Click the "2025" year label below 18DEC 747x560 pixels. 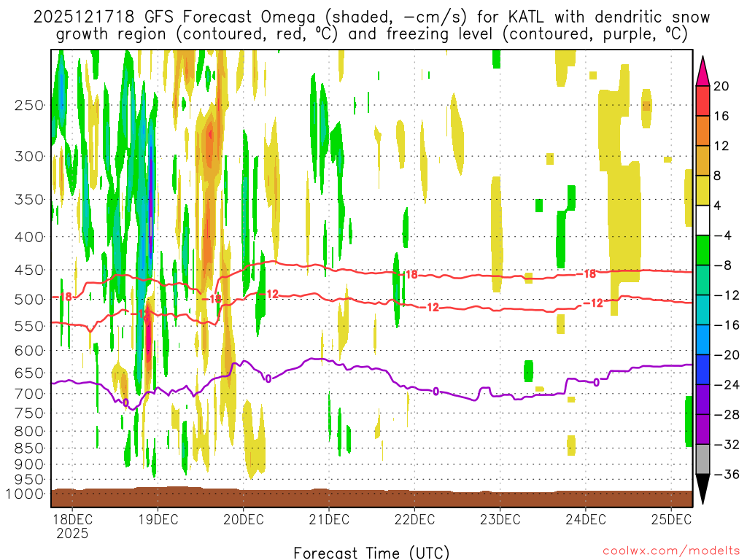(72, 533)
